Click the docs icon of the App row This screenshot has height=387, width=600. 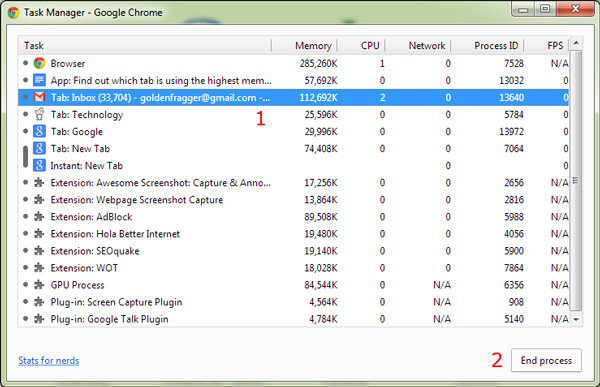pyautogui.click(x=39, y=80)
